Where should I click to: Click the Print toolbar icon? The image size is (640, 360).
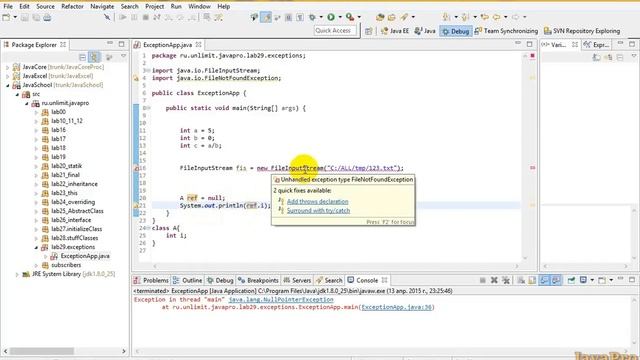pos(47,17)
